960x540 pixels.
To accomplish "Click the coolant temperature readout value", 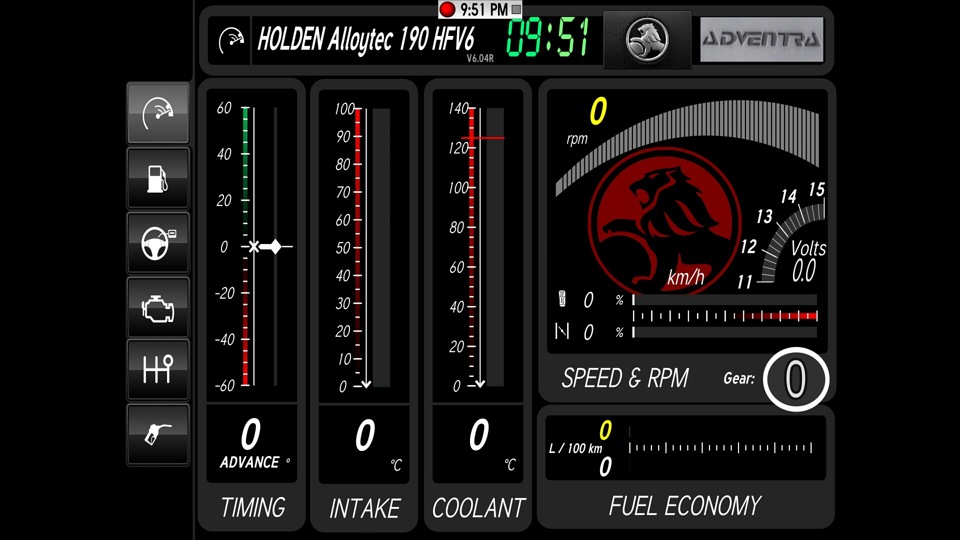I will pyautogui.click(x=479, y=436).
